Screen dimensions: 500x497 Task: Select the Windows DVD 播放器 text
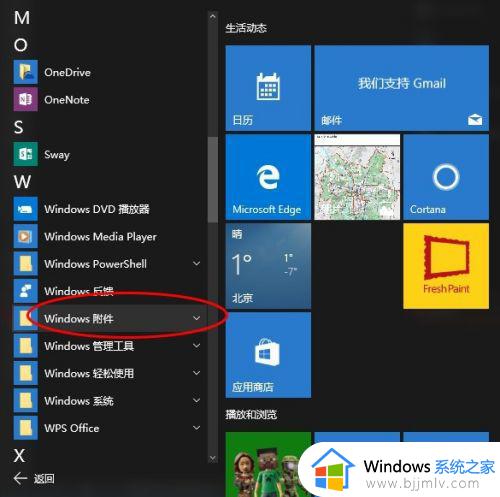point(97,209)
